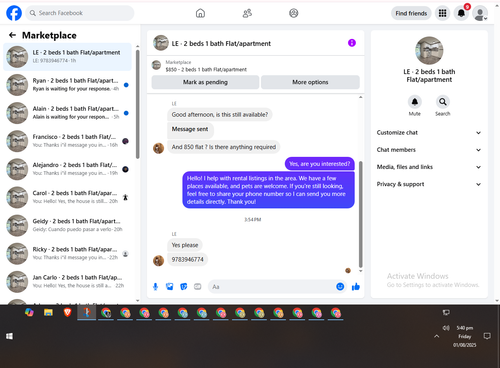Open the conversation with Alain
The width and height of the screenshot is (500, 368).
click(68, 113)
